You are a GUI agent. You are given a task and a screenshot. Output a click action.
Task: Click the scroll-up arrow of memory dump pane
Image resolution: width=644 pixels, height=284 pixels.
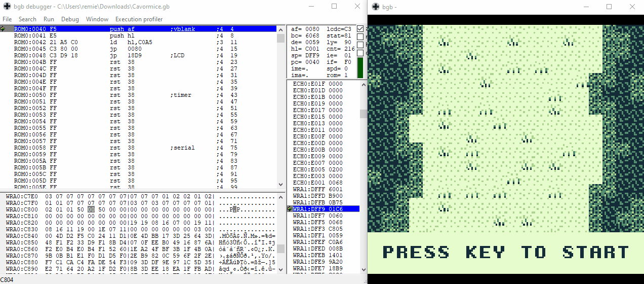(x=280, y=196)
